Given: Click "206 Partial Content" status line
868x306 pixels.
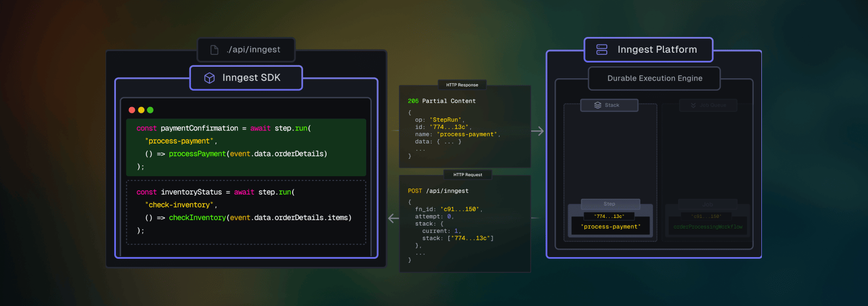Looking at the screenshot, I should coord(441,101).
